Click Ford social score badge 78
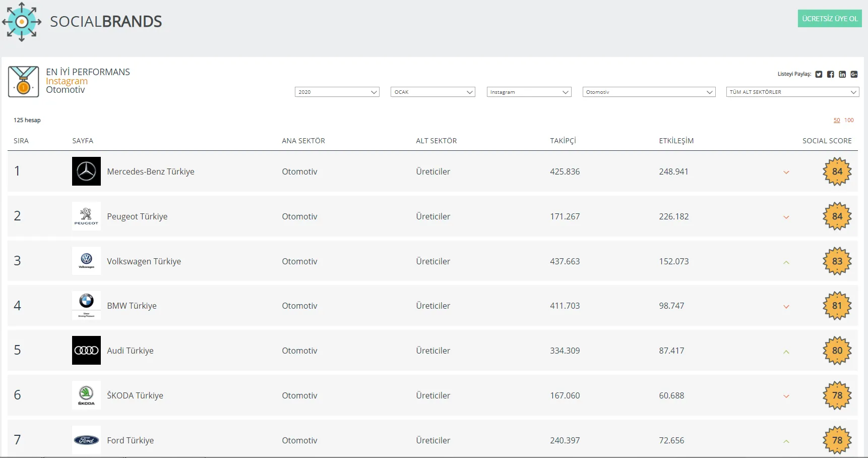 point(837,440)
